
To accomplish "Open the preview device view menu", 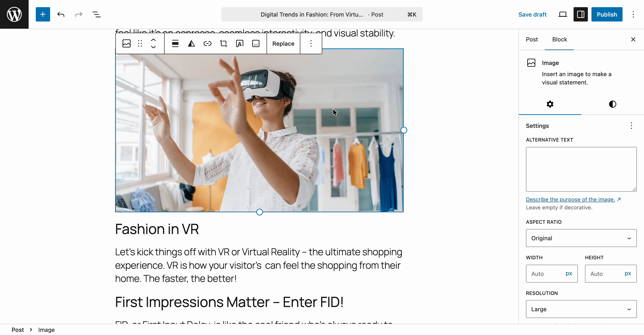I will (563, 14).
